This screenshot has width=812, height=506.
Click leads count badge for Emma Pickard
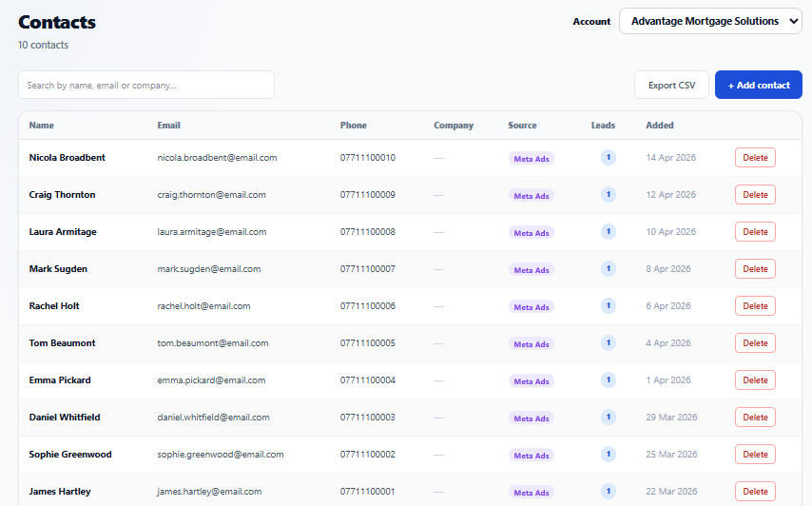tap(608, 379)
